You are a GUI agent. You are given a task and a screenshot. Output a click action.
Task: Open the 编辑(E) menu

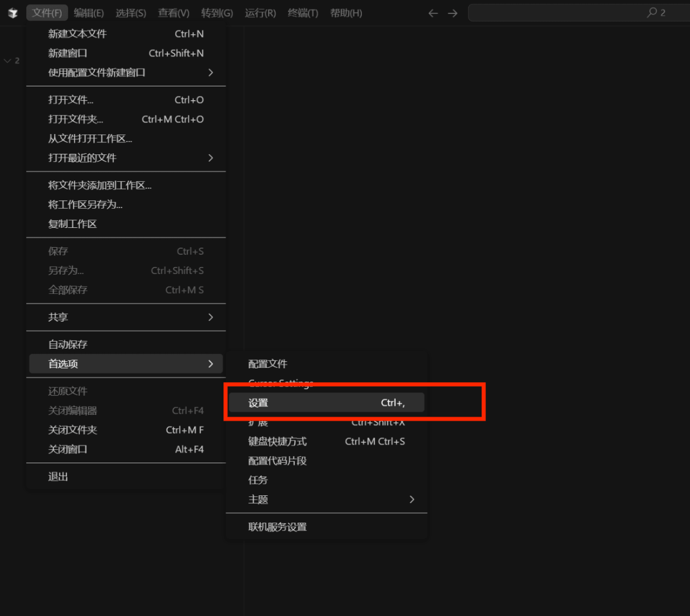89,13
